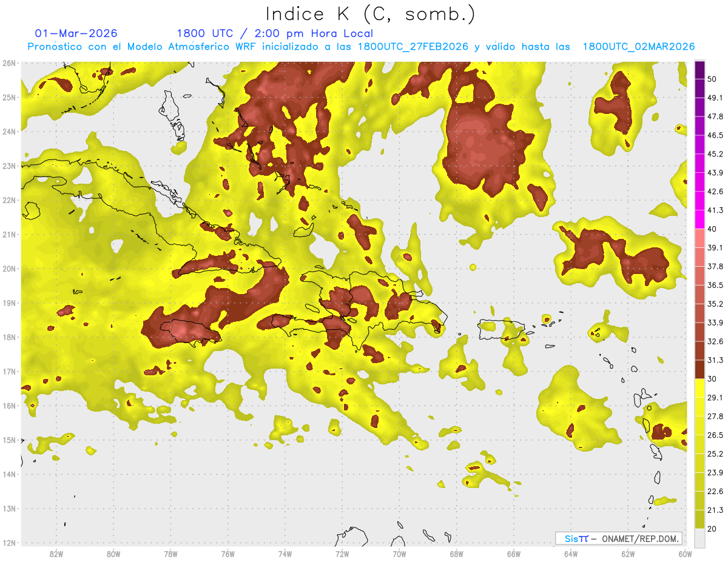728x562 pixels.
Task: Click the '42.6' color bar value
Action: coord(715,192)
